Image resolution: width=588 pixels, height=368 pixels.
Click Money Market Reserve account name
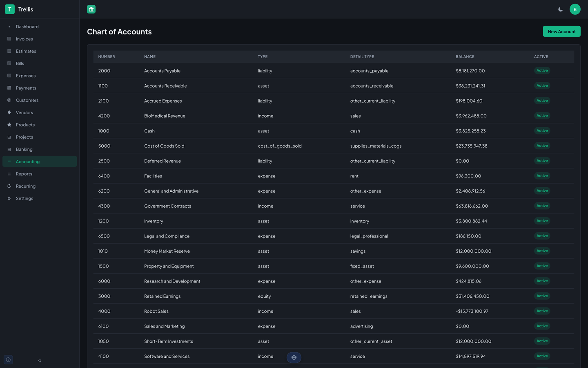click(x=167, y=251)
